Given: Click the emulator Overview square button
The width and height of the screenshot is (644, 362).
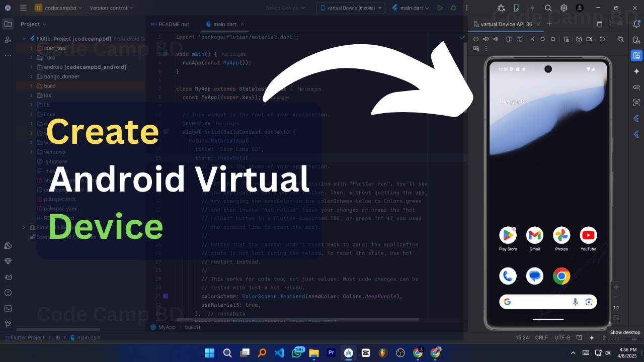Looking at the screenshot, I should pyautogui.click(x=553, y=39).
